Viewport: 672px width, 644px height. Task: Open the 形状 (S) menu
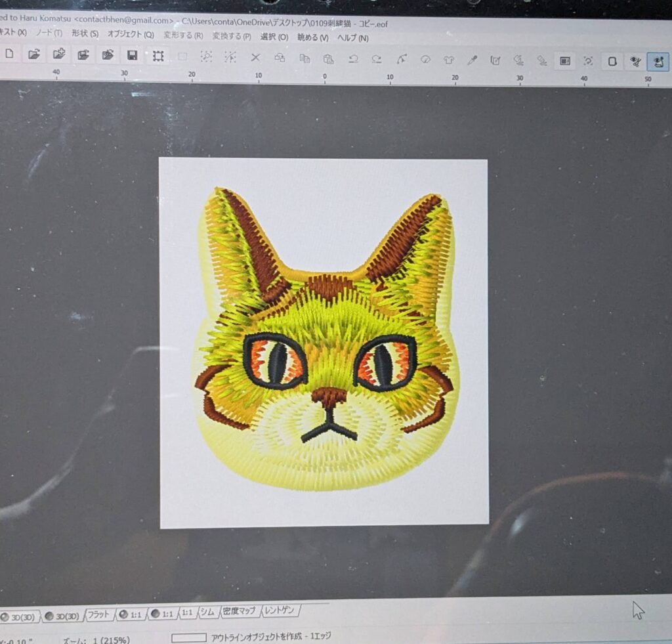click(85, 33)
